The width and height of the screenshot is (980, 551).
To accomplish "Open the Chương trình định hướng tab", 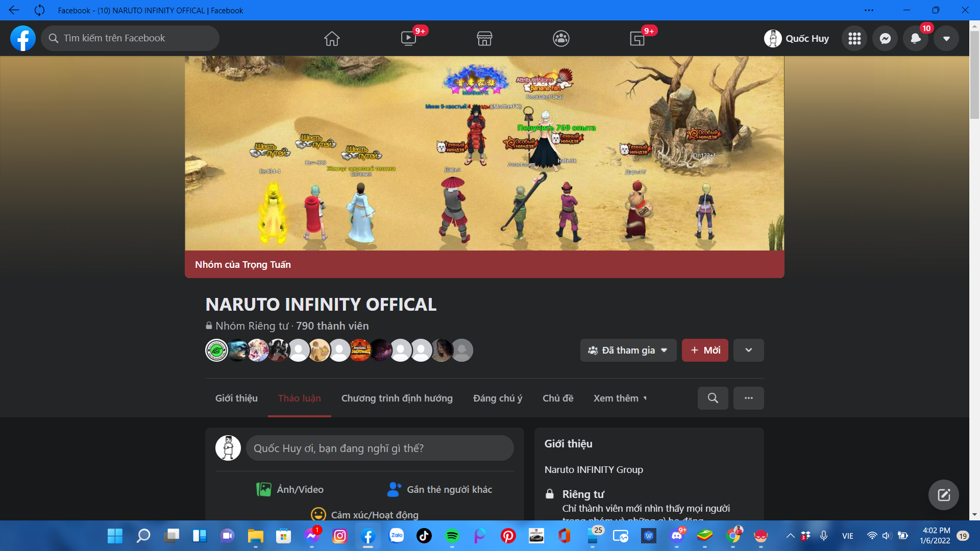I will coord(397,398).
